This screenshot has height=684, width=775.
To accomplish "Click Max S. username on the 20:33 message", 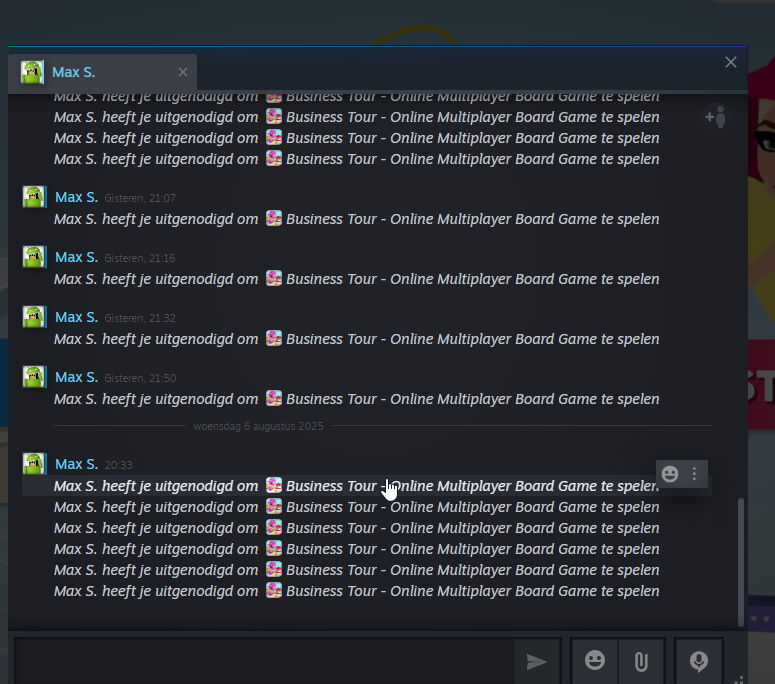I will click(x=76, y=464).
